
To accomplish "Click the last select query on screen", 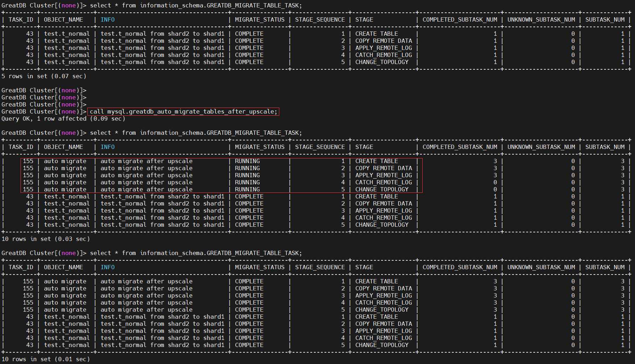I will click(x=196, y=253).
